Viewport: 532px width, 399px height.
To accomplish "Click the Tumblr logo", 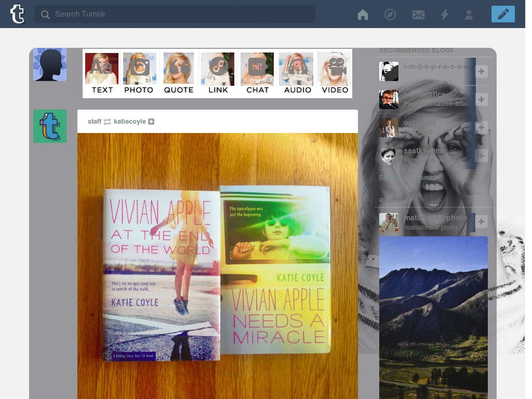I will [x=17, y=14].
